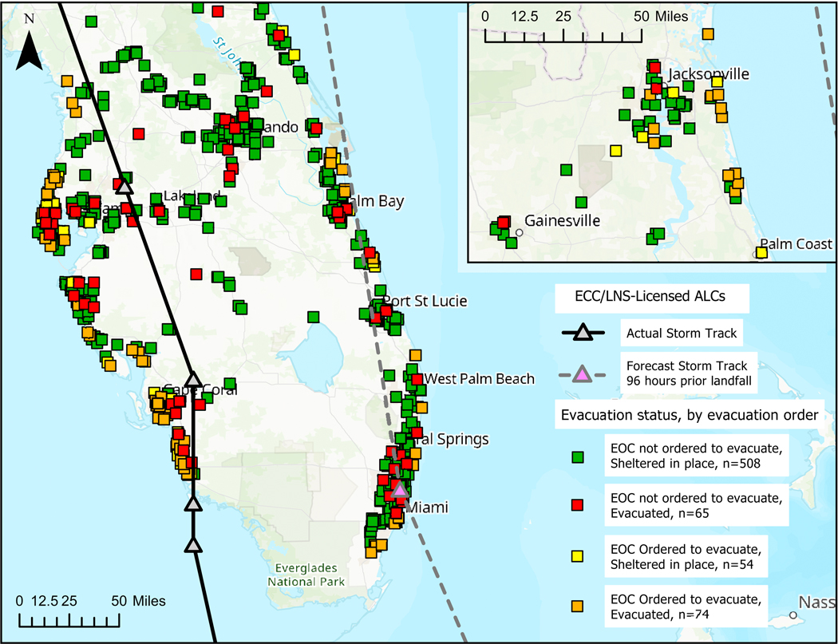Select the southernmost storm track triangle on the map
This screenshot has width=838, height=644.
(193, 544)
